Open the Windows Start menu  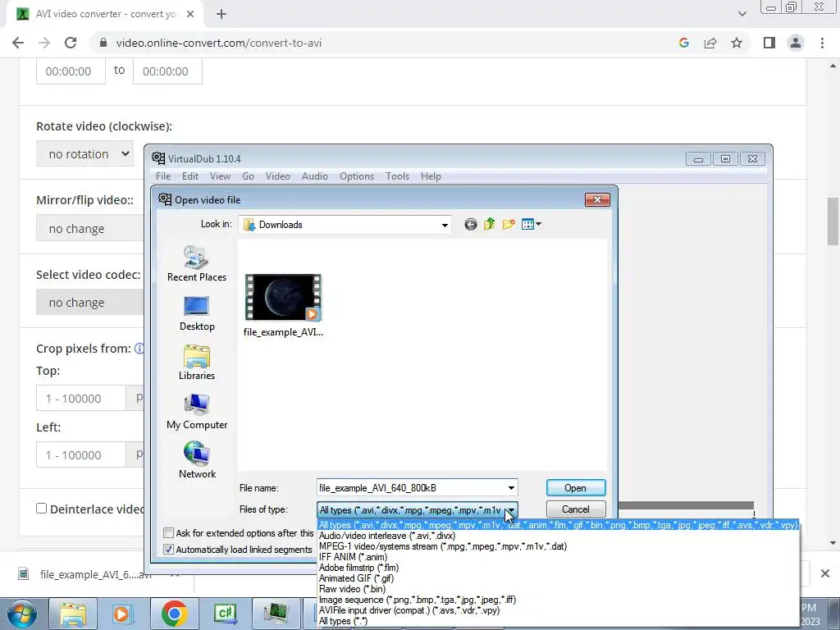(22, 614)
